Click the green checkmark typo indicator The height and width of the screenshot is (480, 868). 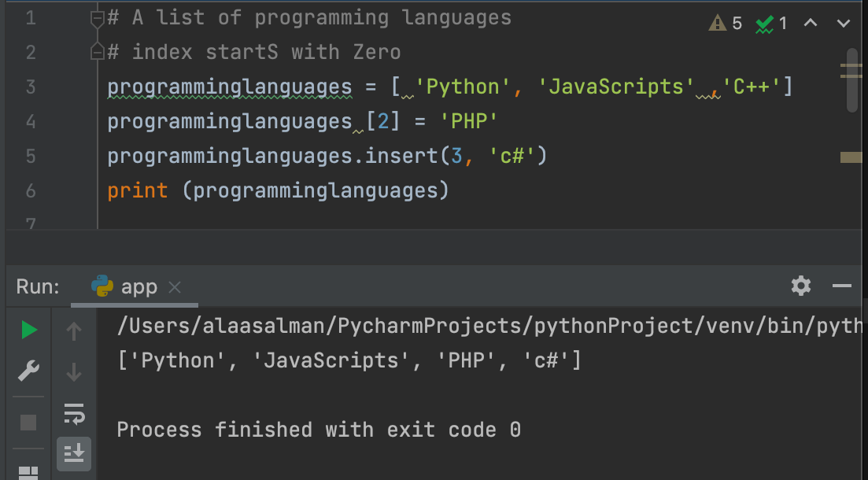770,24
